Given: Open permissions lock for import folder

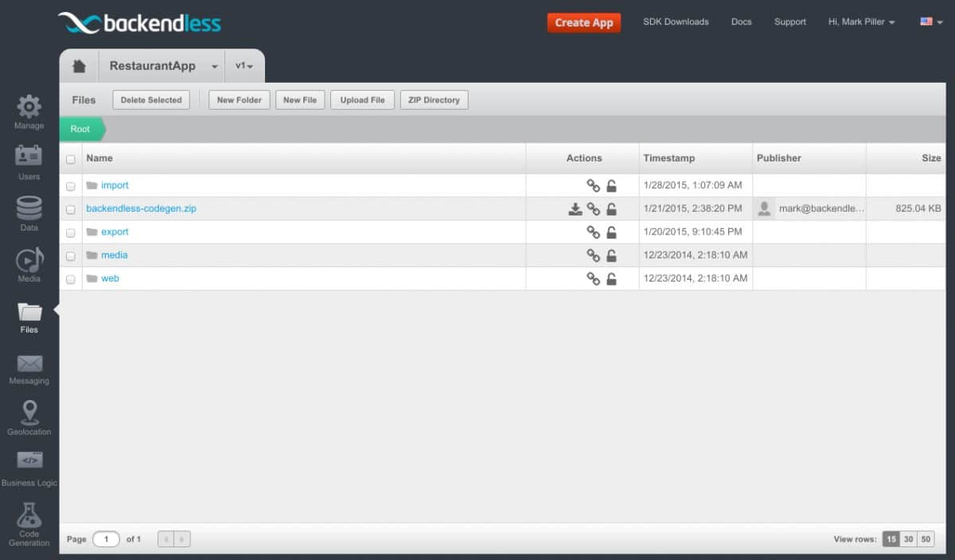Looking at the screenshot, I should 611,186.
